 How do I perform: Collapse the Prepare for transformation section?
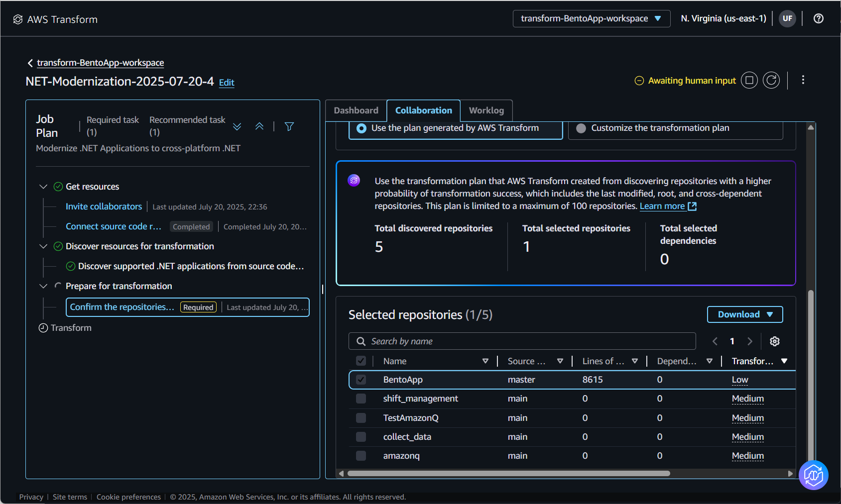[x=43, y=286]
